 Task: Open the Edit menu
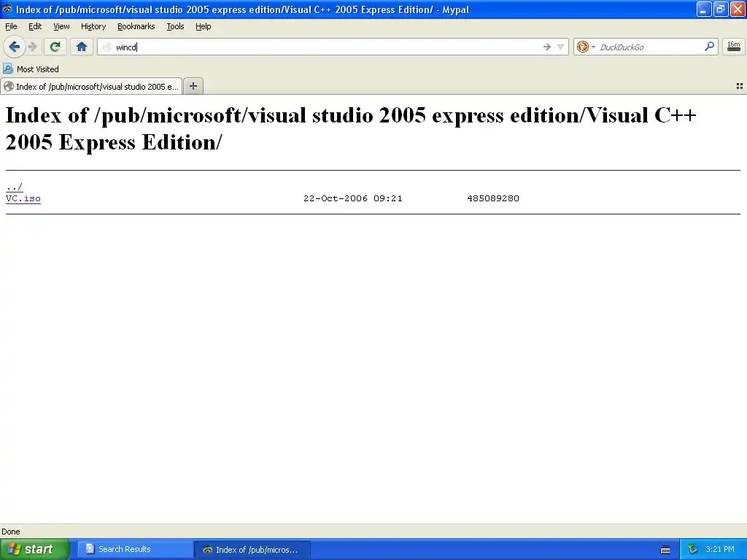tap(35, 27)
